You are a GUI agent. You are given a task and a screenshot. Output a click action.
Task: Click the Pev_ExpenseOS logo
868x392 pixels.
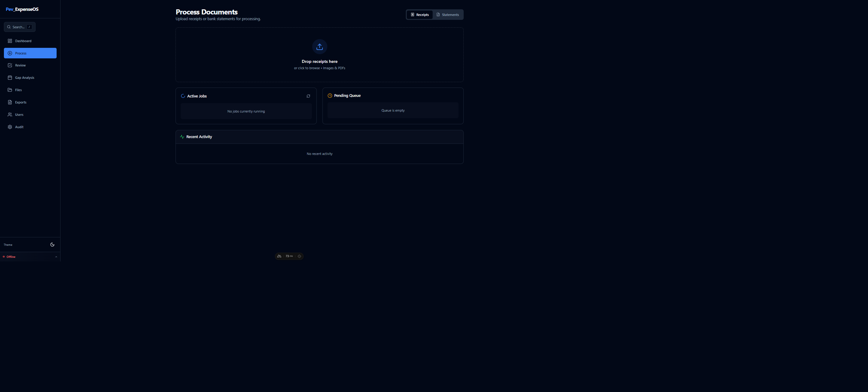pos(22,9)
